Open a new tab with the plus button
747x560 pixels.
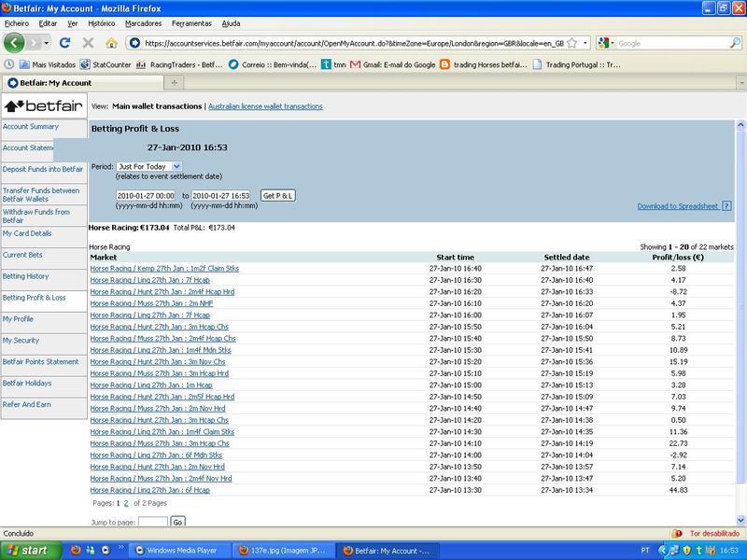[175, 83]
